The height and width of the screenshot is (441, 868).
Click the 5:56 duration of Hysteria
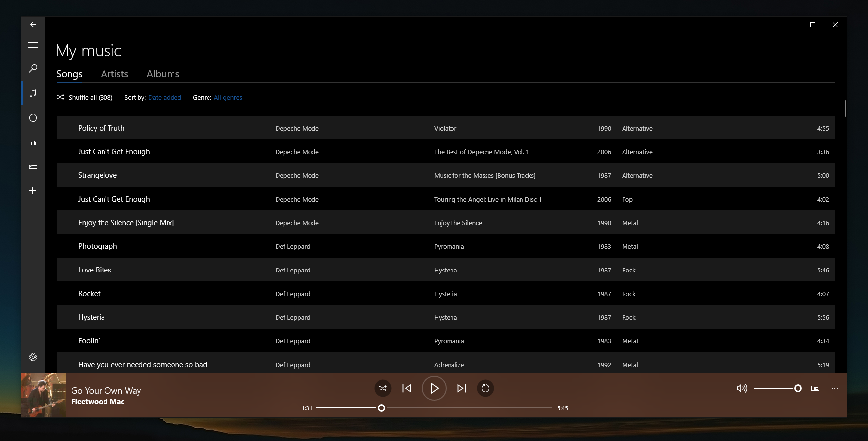823,317
